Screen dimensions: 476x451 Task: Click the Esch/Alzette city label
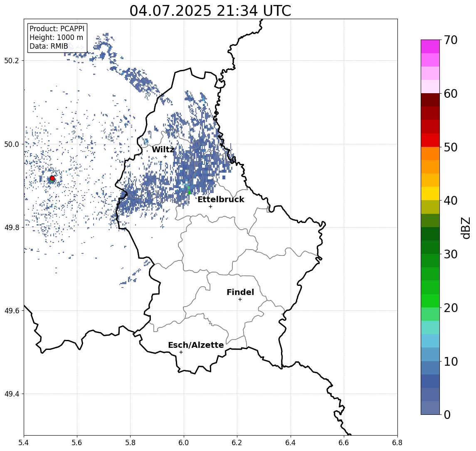196,345
